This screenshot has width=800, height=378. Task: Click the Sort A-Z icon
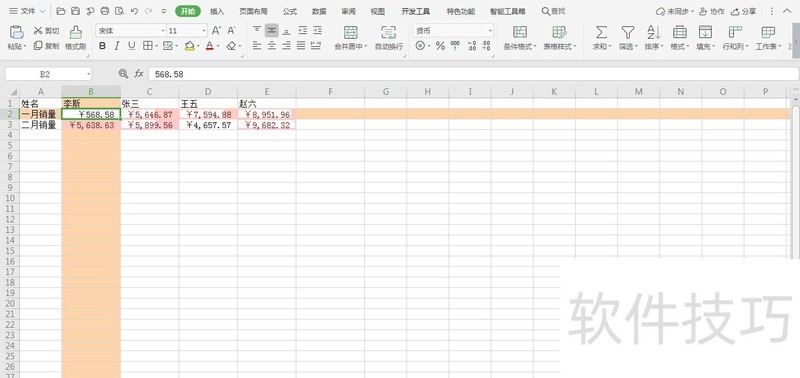pyautogui.click(x=654, y=32)
